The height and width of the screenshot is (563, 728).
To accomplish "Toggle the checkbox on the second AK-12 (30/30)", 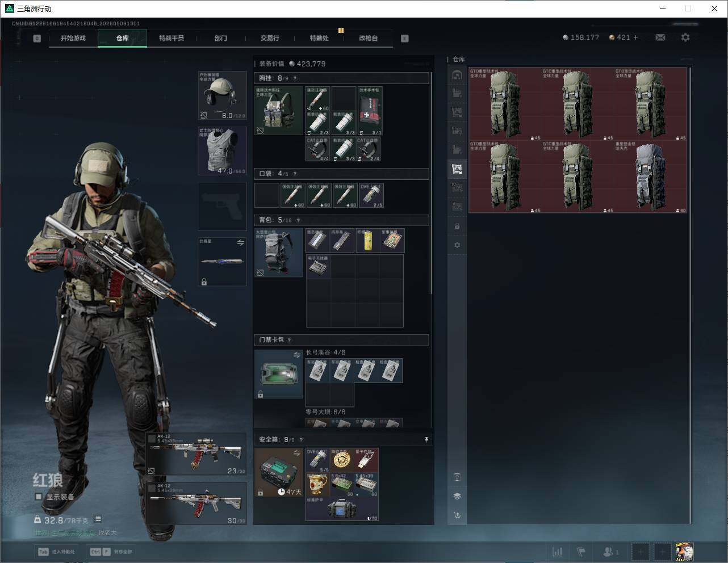I will click(152, 488).
